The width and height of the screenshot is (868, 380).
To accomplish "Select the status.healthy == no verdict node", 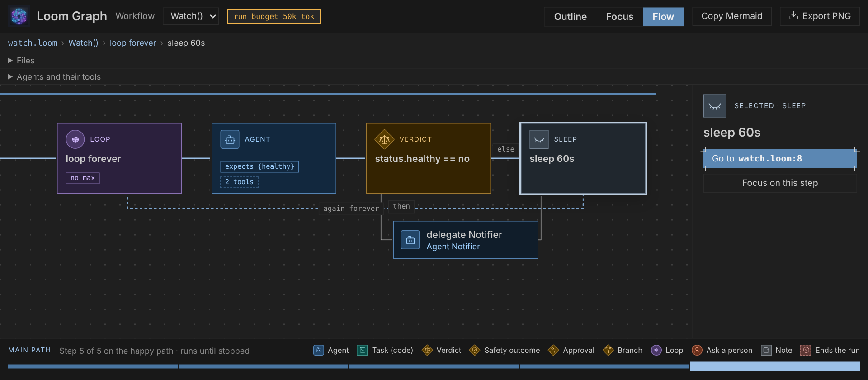I will click(429, 158).
